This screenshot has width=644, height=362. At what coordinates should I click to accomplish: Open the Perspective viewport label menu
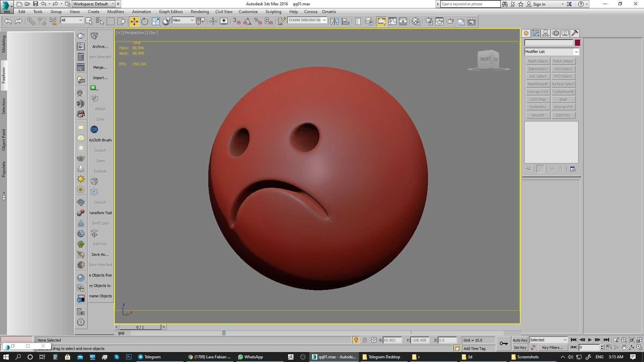[x=134, y=33]
